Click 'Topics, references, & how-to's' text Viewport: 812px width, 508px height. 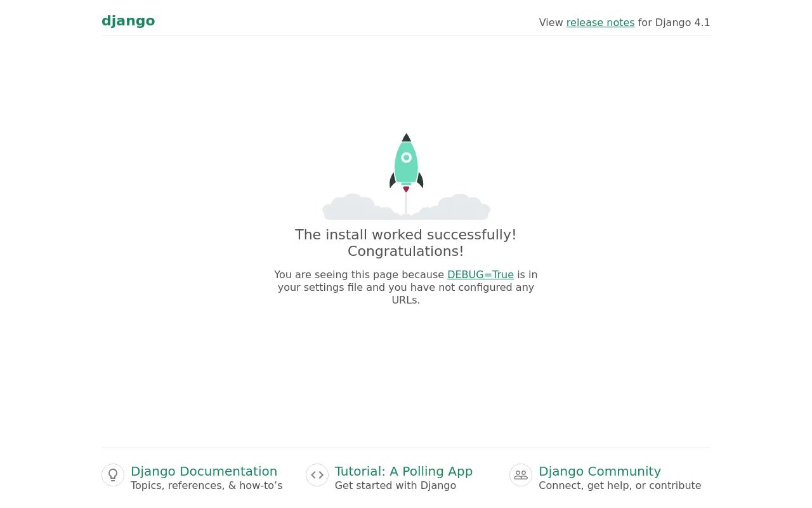tap(207, 486)
